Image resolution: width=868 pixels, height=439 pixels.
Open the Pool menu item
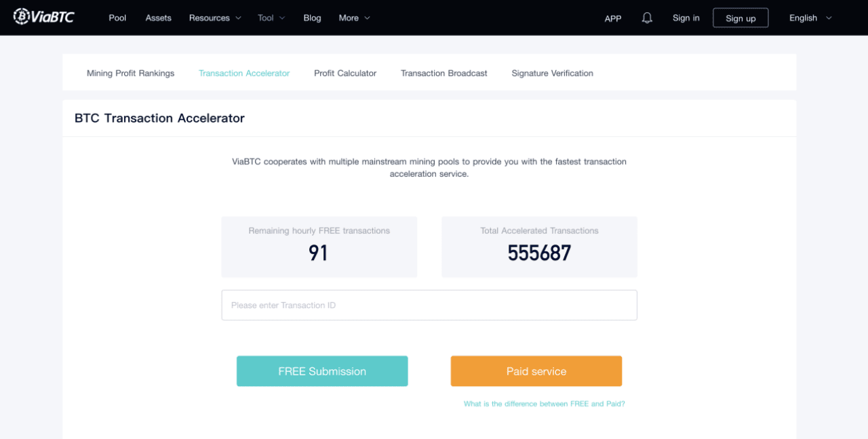click(x=117, y=18)
